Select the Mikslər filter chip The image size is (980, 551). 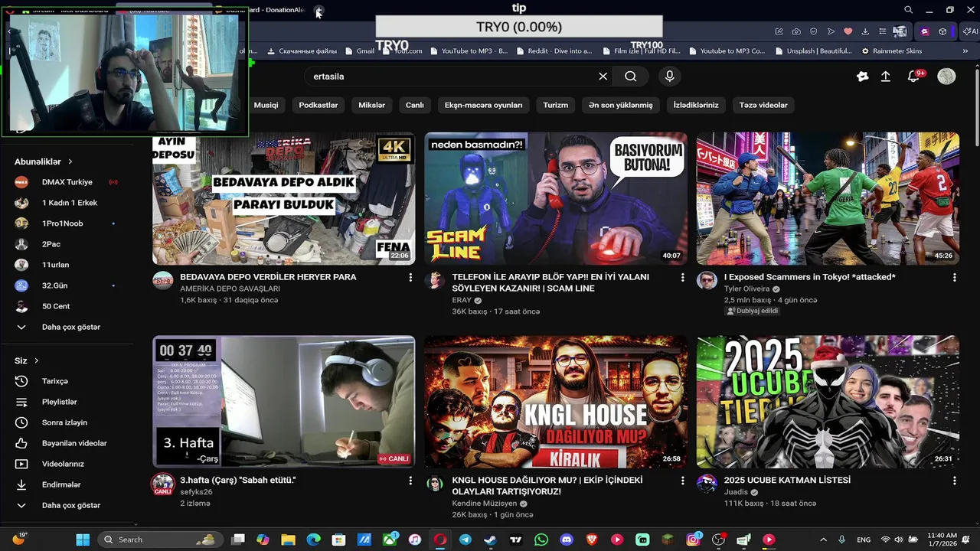point(371,105)
